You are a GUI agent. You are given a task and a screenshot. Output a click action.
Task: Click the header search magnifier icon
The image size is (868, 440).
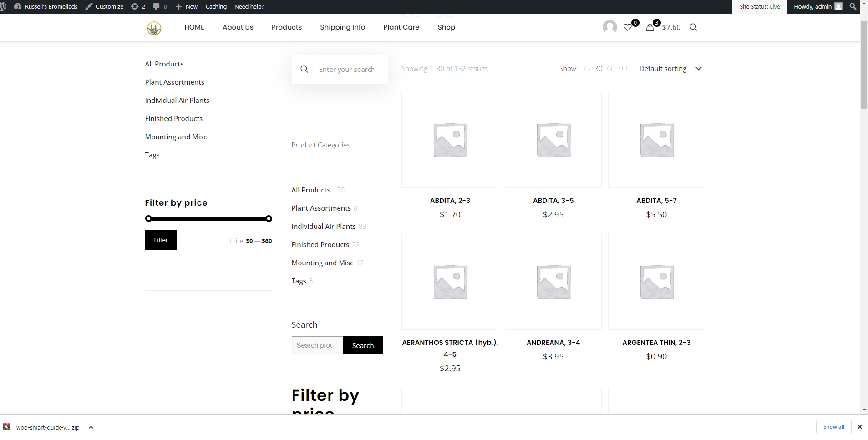point(694,27)
